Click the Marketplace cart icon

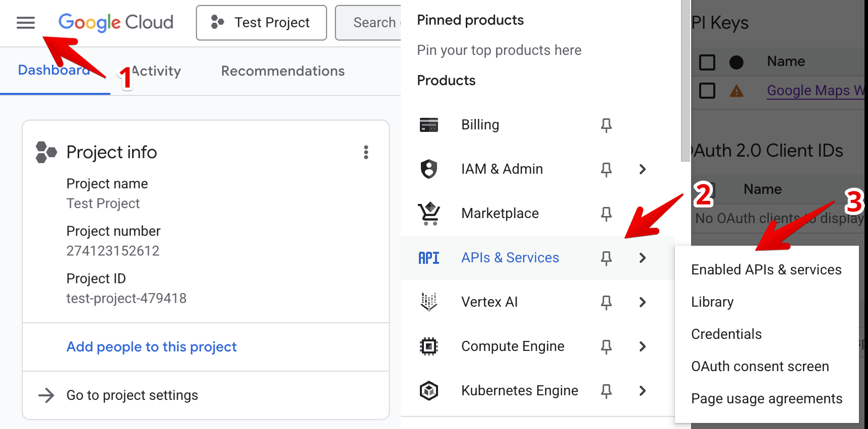[x=429, y=213]
